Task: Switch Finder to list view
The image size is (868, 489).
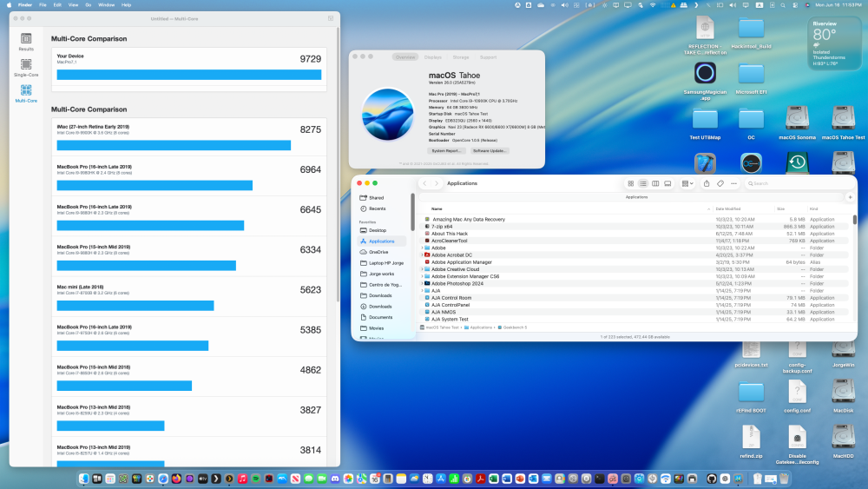Action: coord(643,183)
